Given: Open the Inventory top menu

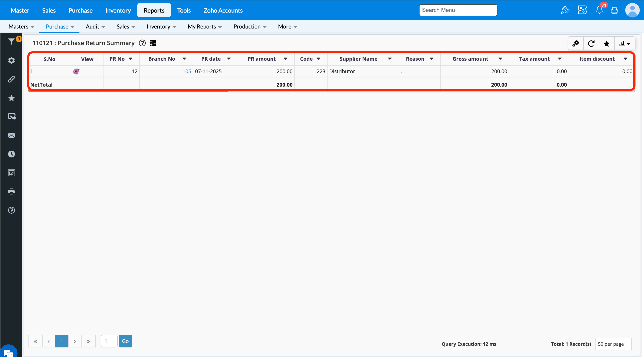Looking at the screenshot, I should [118, 10].
